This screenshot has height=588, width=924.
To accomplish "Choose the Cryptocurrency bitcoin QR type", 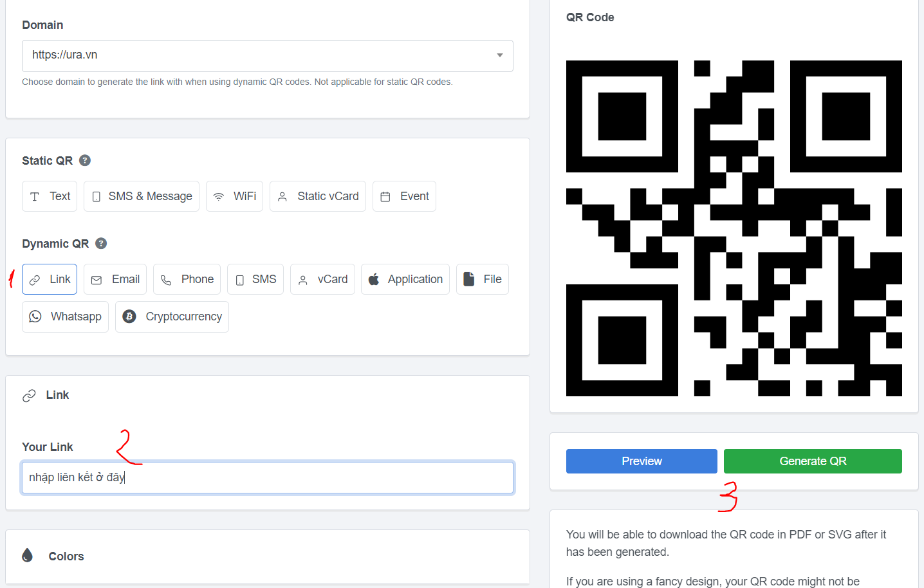I will [x=172, y=317].
